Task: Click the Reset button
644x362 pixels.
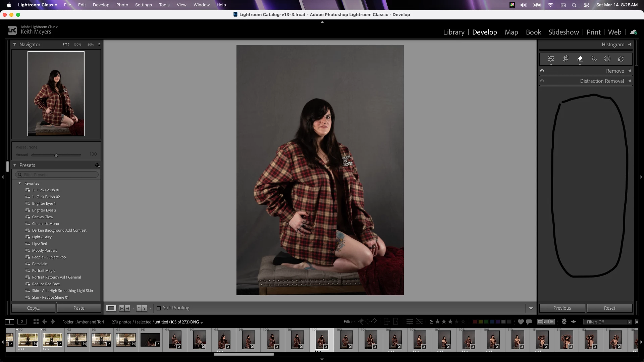Action: click(609, 308)
